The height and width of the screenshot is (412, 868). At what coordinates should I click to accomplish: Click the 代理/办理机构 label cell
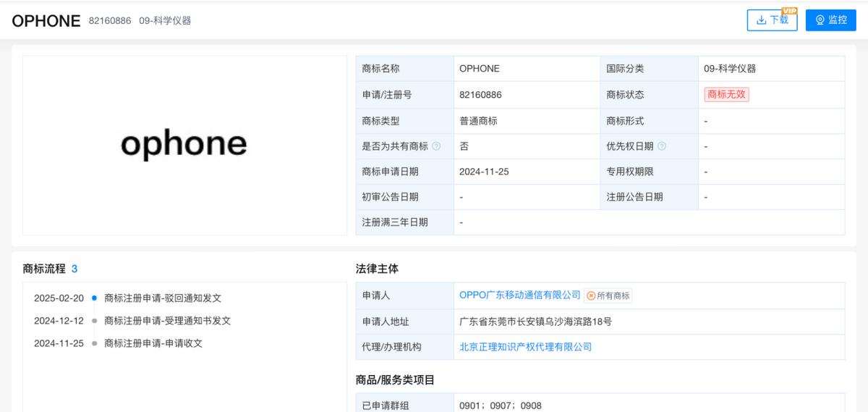click(405, 347)
